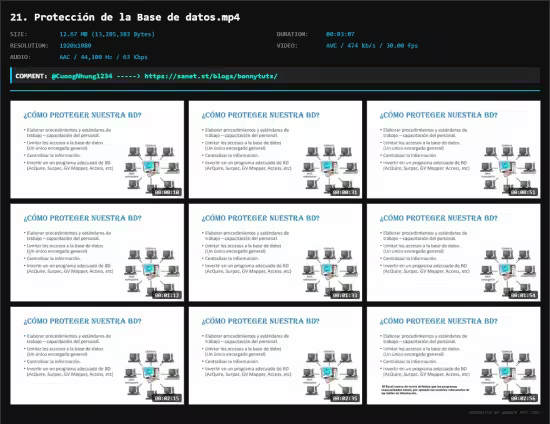This screenshot has width=550, height=424.
Task: Click the sanet.st blogs URL in comment
Action: tap(211, 76)
